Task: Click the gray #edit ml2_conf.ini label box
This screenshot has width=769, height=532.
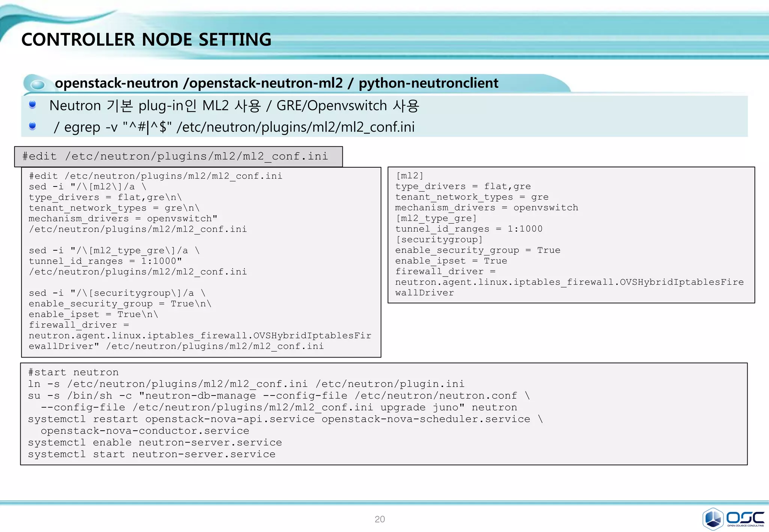Action: pos(178,156)
